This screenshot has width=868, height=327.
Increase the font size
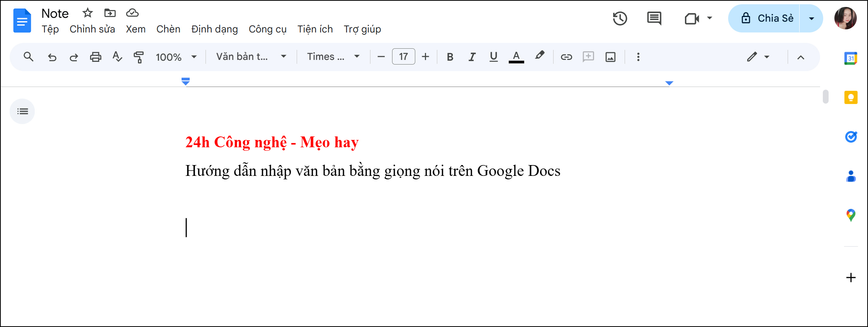click(x=425, y=57)
